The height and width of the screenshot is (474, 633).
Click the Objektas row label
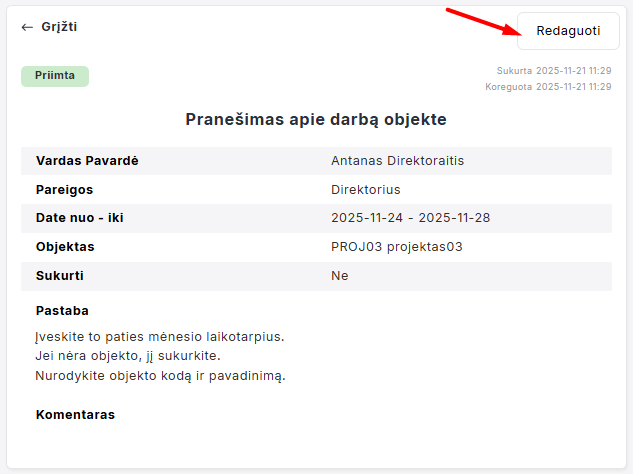pyautogui.click(x=65, y=247)
